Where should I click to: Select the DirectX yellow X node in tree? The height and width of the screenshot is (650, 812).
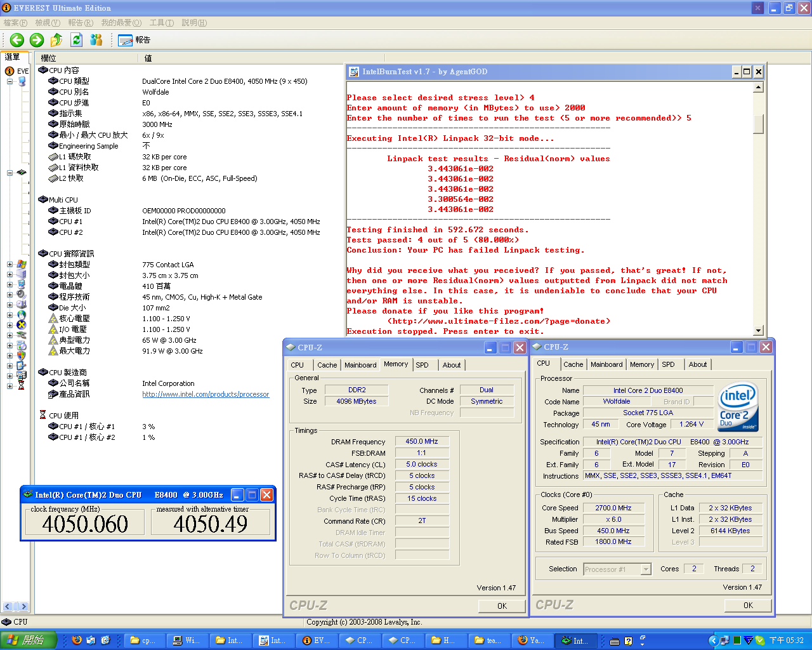(x=22, y=325)
